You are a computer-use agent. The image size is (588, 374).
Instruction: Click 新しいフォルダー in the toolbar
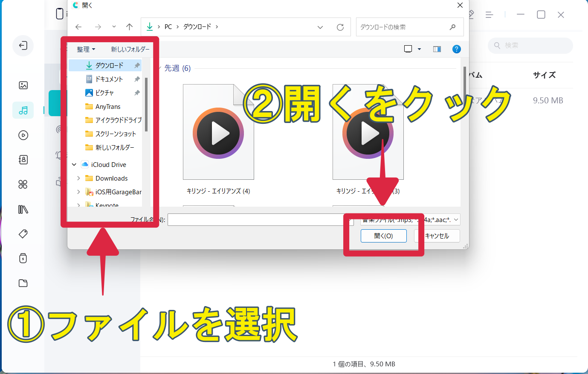pos(130,50)
